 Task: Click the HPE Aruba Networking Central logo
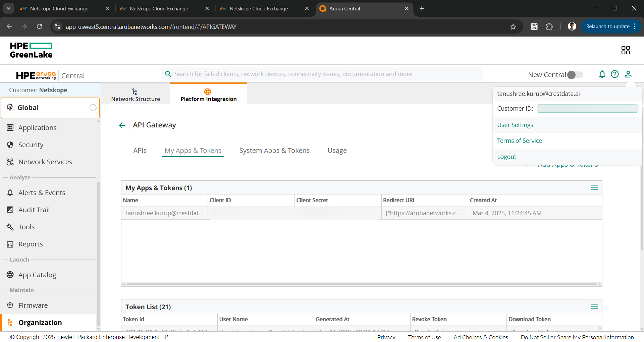(50, 75)
